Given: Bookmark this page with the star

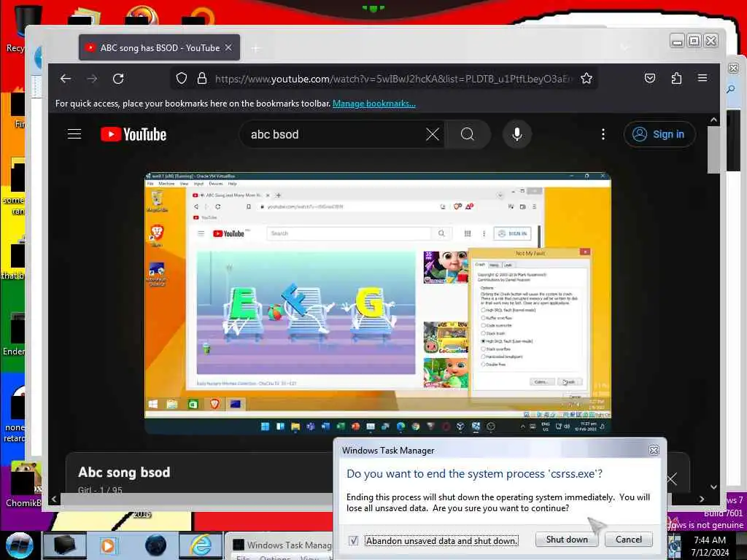Looking at the screenshot, I should tap(587, 79).
